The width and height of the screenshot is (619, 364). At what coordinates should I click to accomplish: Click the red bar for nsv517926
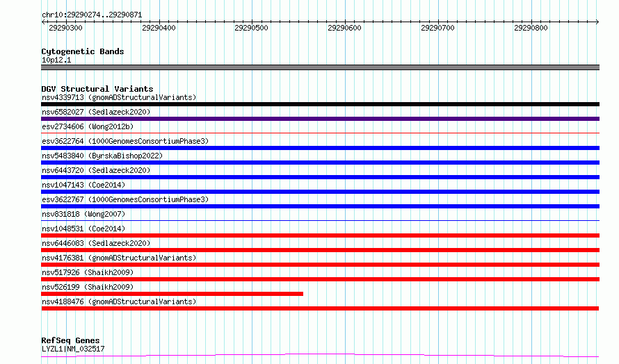(320, 279)
